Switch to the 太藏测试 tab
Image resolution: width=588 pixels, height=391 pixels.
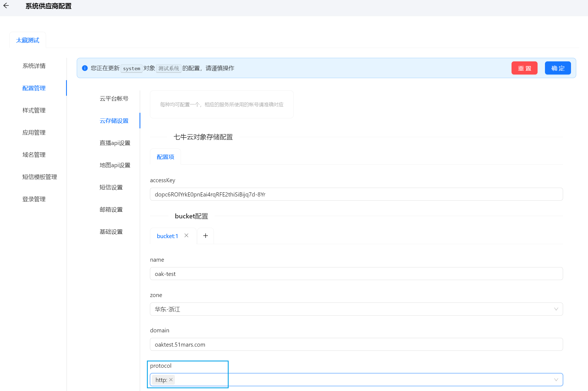click(x=28, y=40)
